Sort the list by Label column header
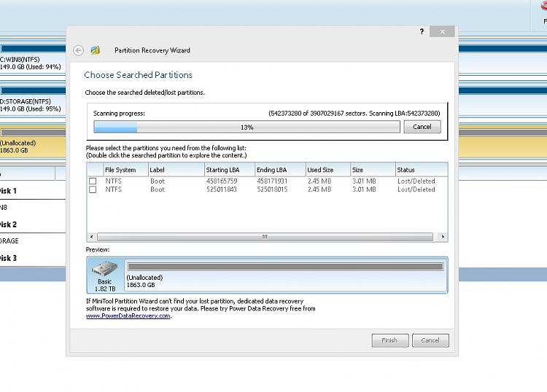Screen dimensions: 547x392 [176, 170]
